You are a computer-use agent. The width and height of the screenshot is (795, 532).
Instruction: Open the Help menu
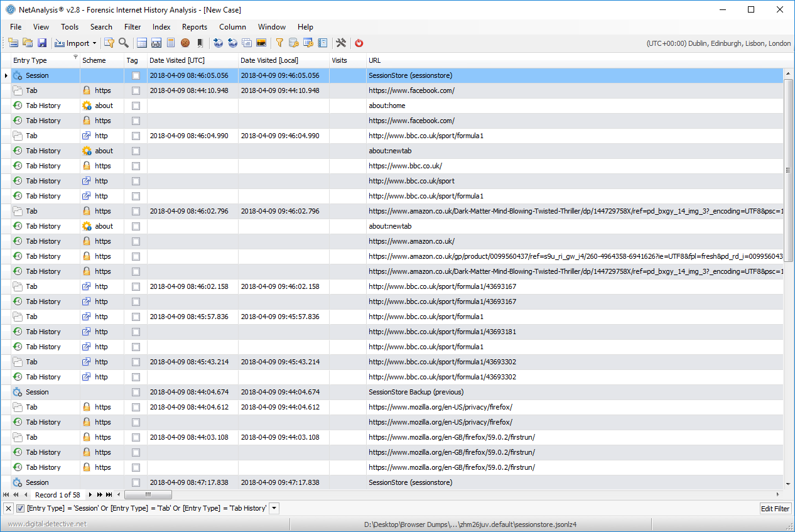click(305, 27)
